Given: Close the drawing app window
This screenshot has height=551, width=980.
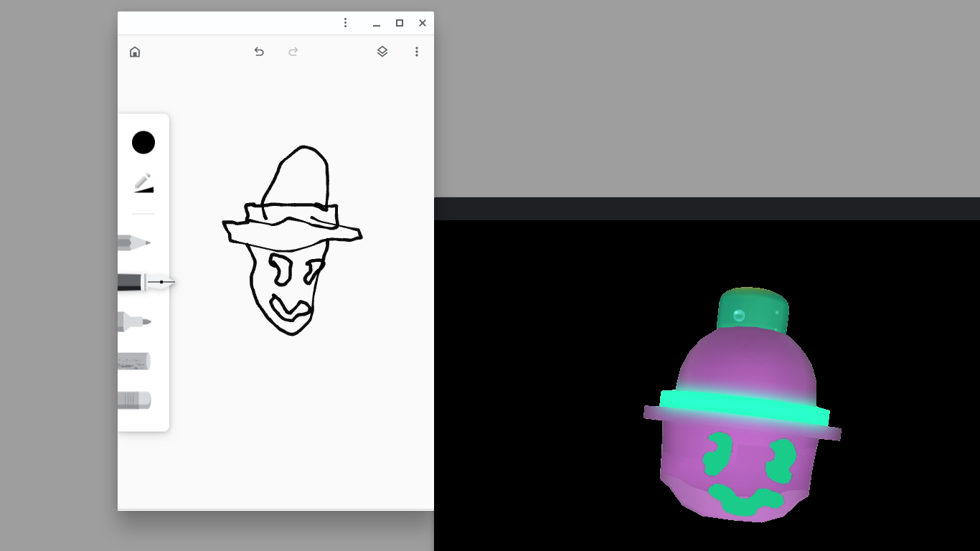Looking at the screenshot, I should coord(423,23).
